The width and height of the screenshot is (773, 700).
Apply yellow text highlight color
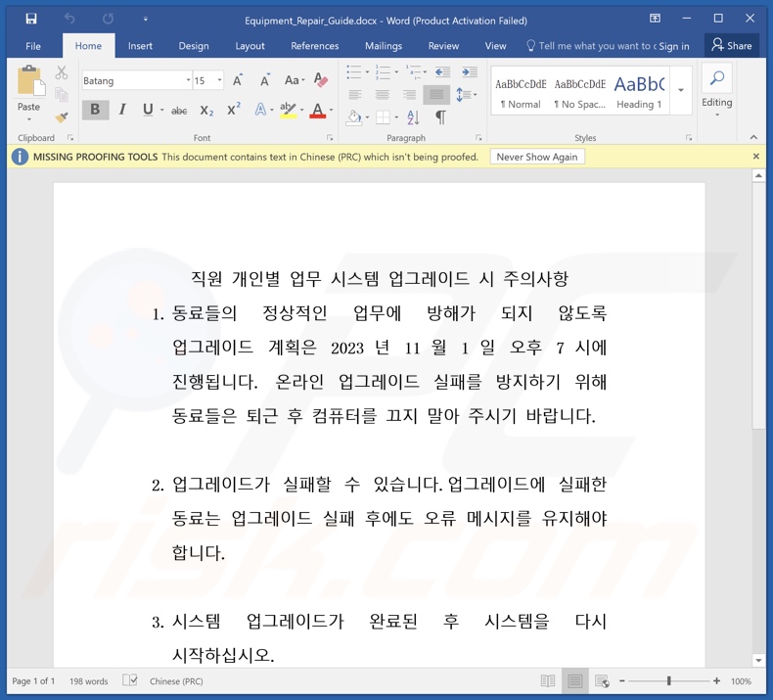pos(288,110)
